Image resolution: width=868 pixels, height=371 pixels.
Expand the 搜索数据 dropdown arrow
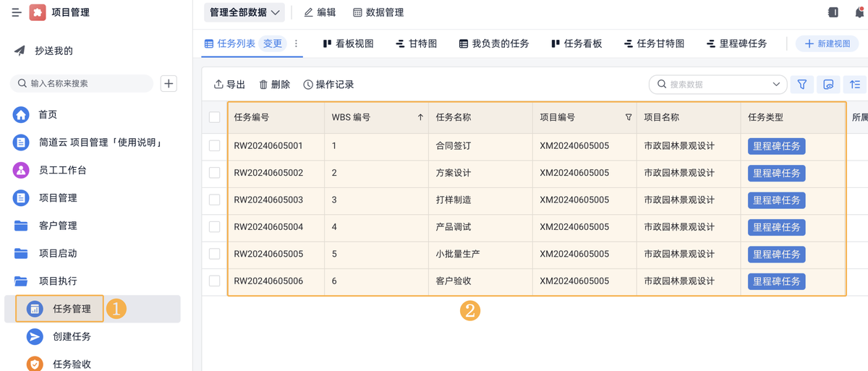[776, 85]
